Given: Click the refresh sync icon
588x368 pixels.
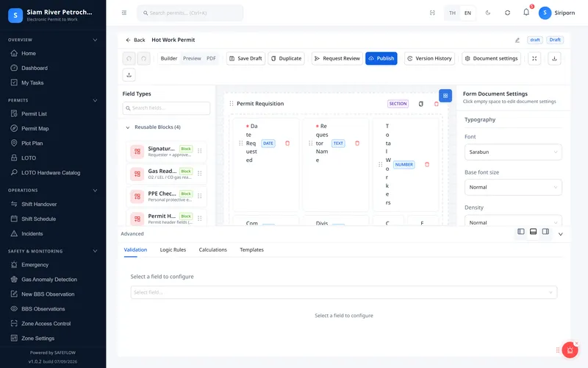Looking at the screenshot, I should pos(507,13).
